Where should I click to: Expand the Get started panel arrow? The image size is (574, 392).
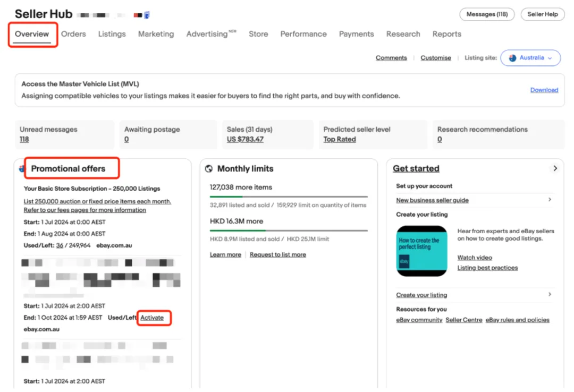click(x=555, y=168)
